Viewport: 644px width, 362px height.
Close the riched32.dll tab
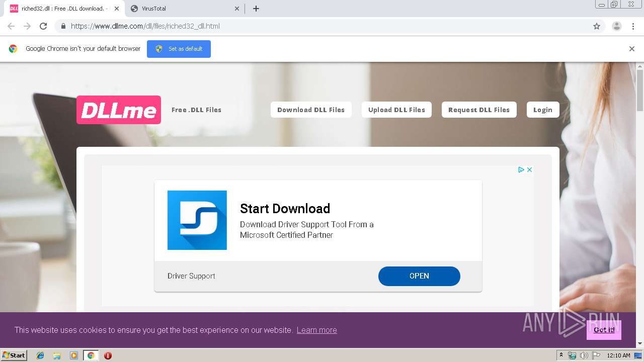(117, 9)
